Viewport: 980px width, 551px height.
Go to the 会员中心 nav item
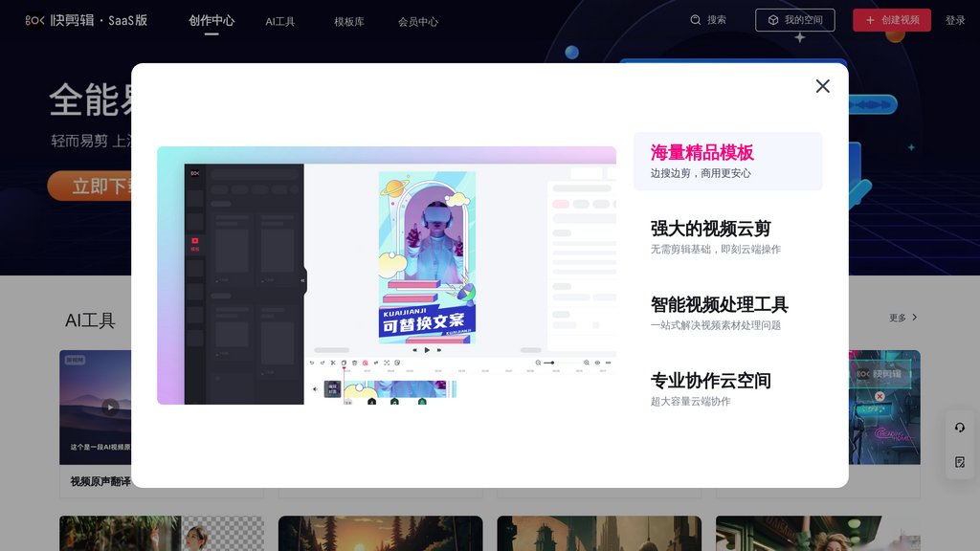419,20
